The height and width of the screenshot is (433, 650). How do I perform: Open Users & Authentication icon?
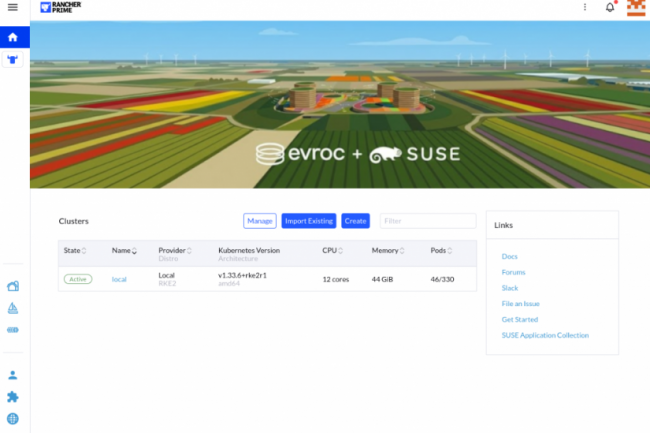coord(13,375)
